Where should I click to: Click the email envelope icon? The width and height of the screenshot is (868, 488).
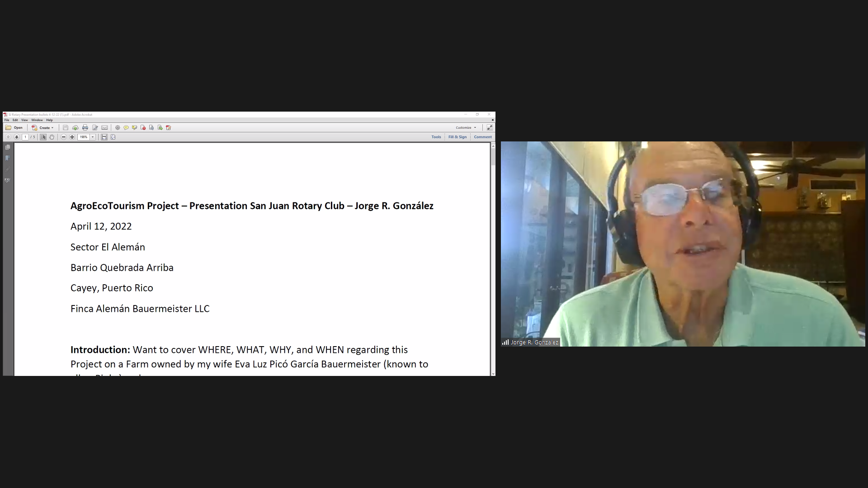pos(104,128)
